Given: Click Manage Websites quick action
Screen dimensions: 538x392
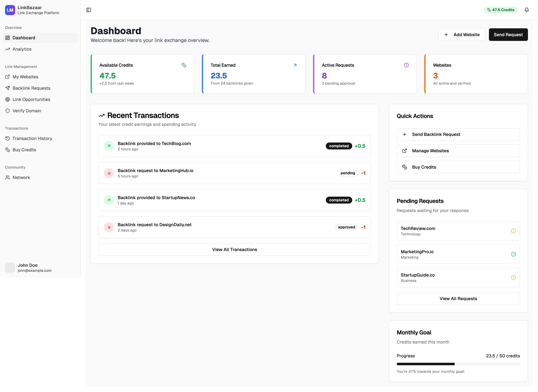Looking at the screenshot, I should click(458, 151).
